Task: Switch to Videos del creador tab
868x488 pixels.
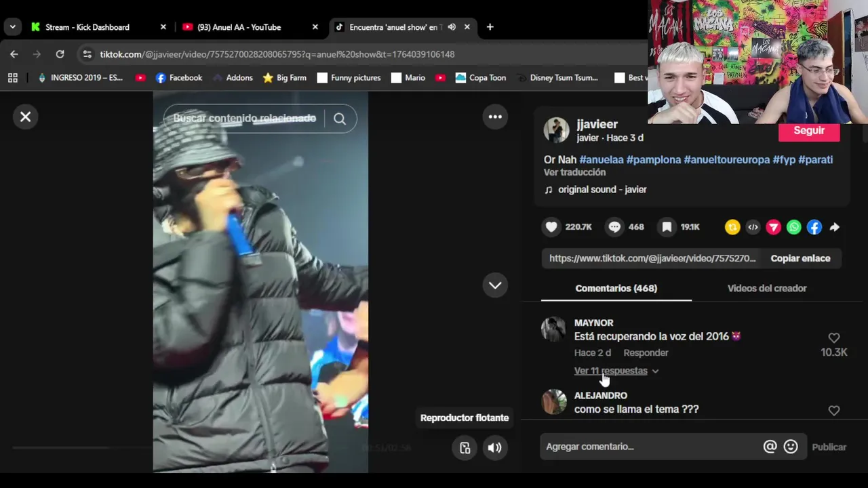Action: pyautogui.click(x=767, y=288)
